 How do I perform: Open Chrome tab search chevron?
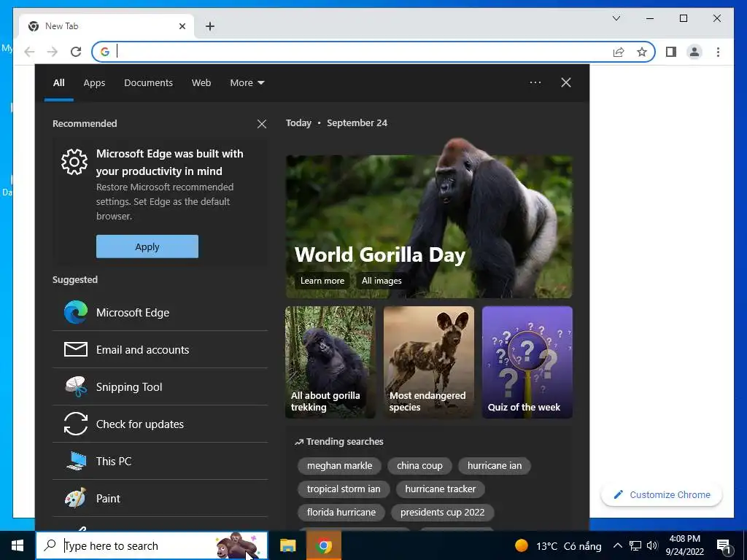click(x=616, y=18)
